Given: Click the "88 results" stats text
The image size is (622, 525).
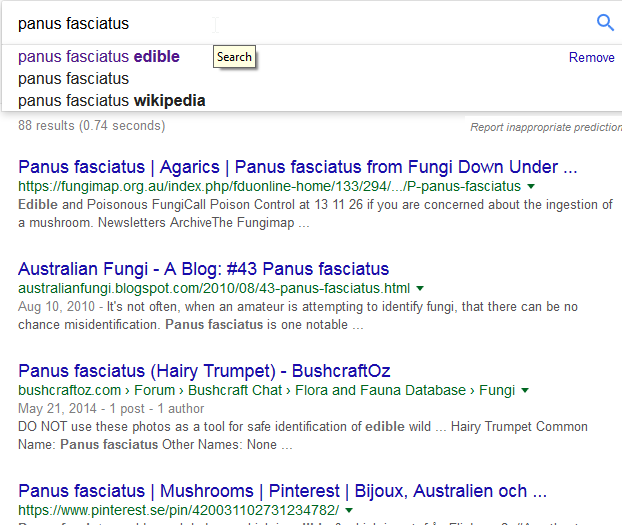Looking at the screenshot, I should [92, 126].
